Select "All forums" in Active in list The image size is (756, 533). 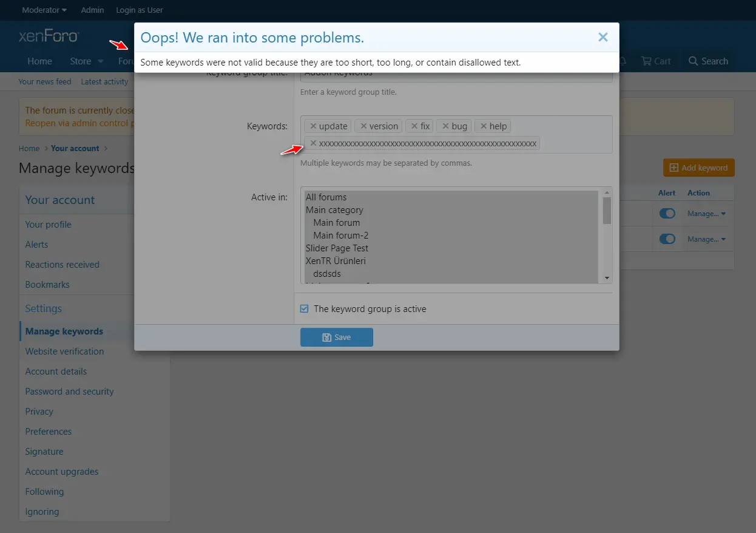tap(451, 197)
